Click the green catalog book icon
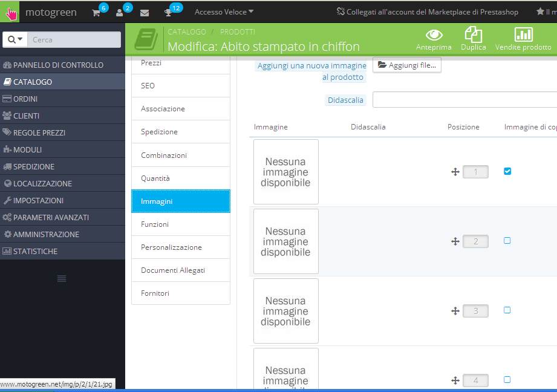Image resolution: width=557 pixels, height=392 pixels. pyautogui.click(x=146, y=39)
